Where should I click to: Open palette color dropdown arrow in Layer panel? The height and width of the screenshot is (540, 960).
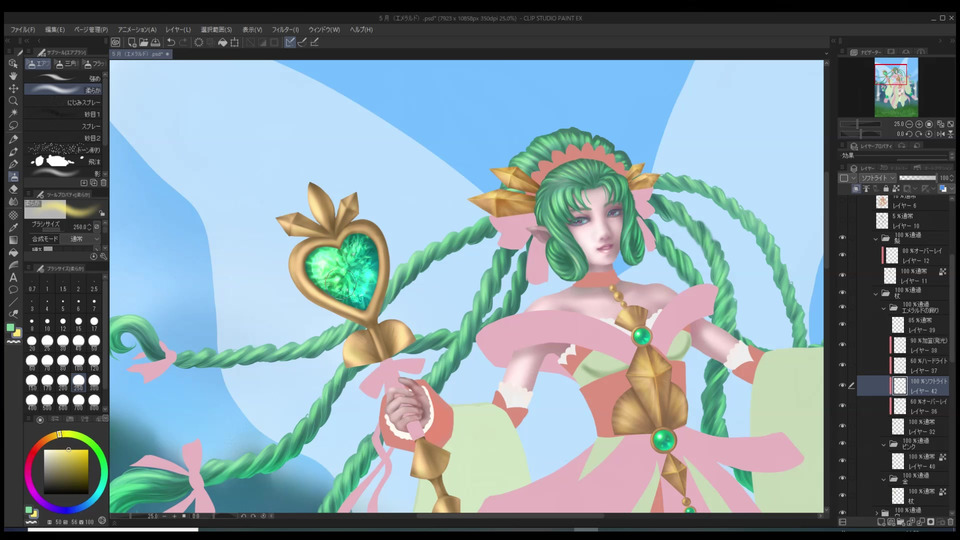tap(853, 178)
